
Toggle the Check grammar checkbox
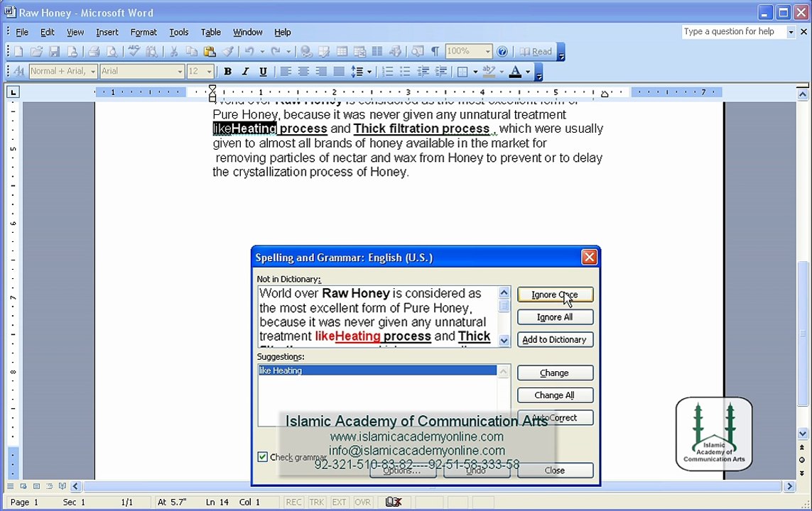point(263,456)
